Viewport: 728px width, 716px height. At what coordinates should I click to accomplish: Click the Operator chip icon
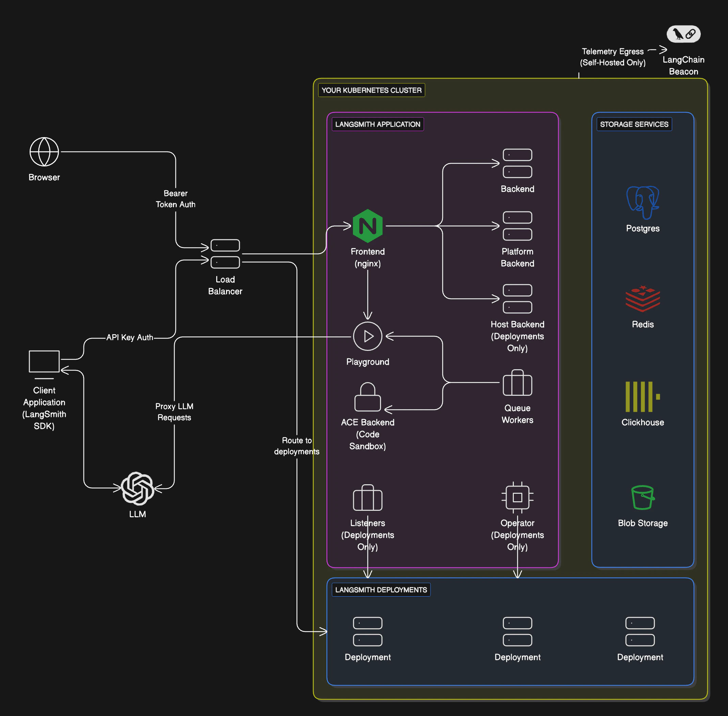[517, 497]
